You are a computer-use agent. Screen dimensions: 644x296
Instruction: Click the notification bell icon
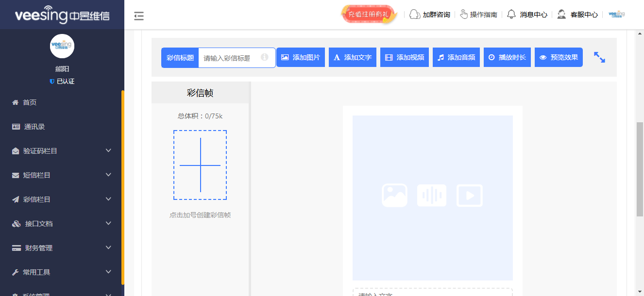(x=511, y=14)
